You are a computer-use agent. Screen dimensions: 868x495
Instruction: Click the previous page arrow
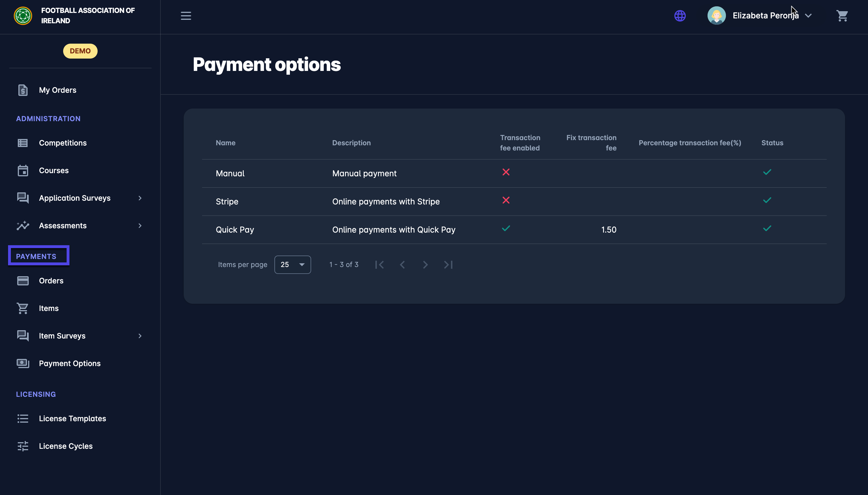402,264
